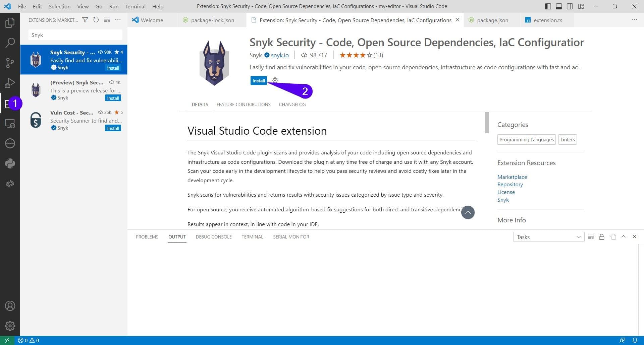This screenshot has height=345, width=644.
Task: Open the License resource link
Action: click(506, 192)
